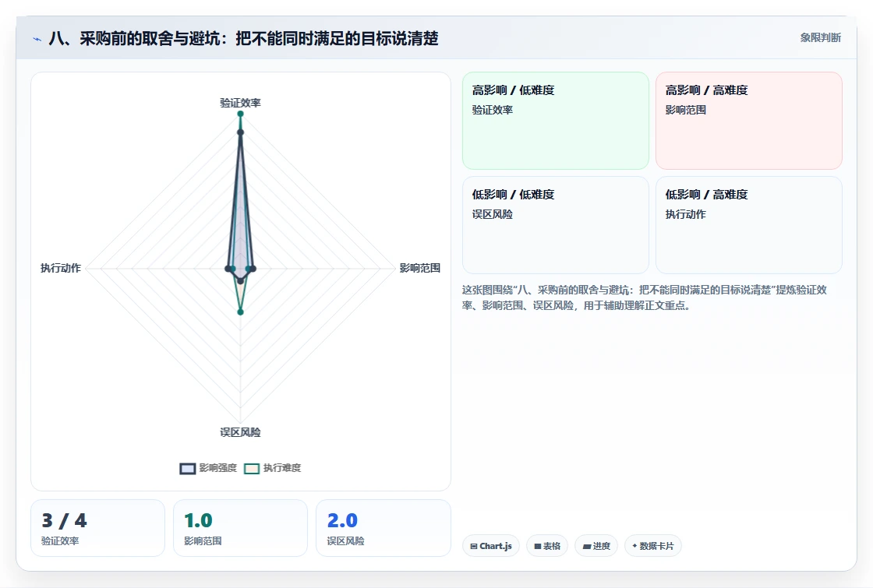Click the 1.0 影响范围 stat card

click(241, 528)
